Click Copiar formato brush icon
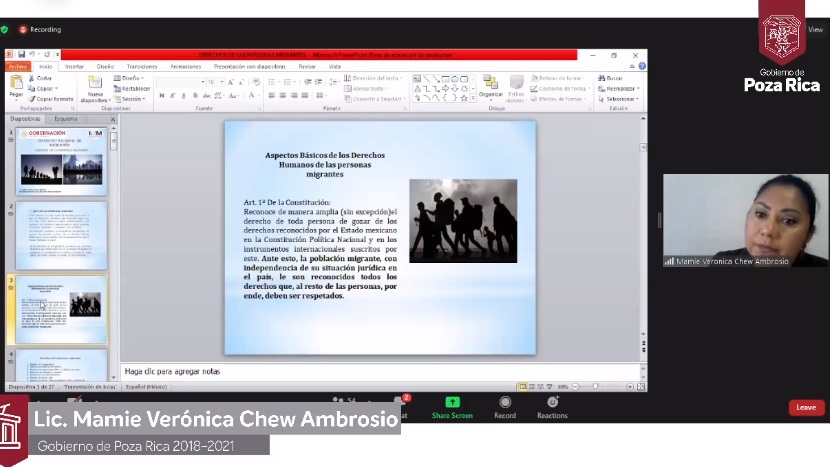 (51, 99)
